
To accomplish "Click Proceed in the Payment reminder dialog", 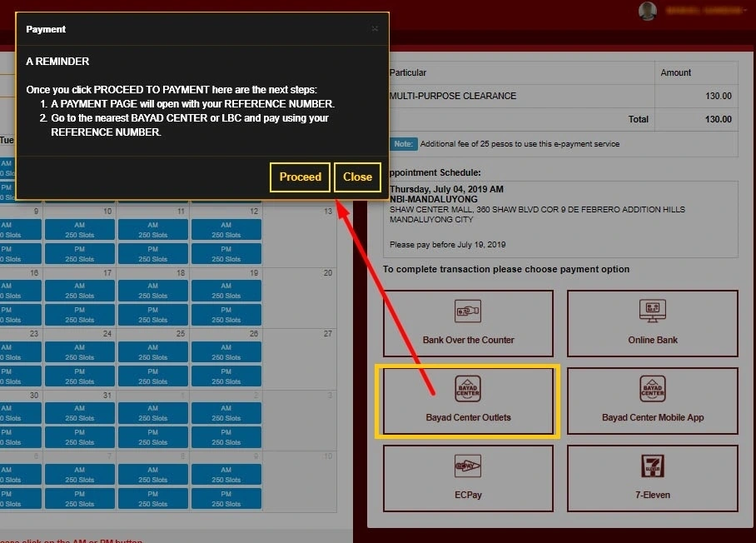I will pyautogui.click(x=300, y=177).
